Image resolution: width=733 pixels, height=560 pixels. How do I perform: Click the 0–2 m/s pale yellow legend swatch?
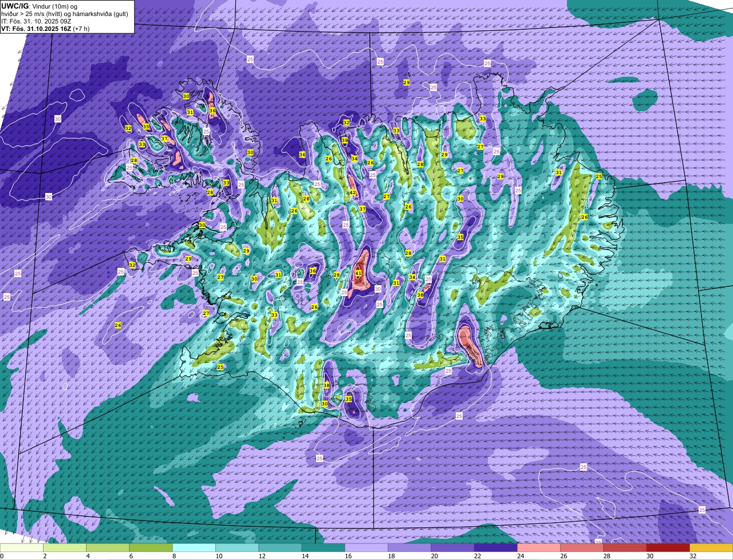coord(22,547)
